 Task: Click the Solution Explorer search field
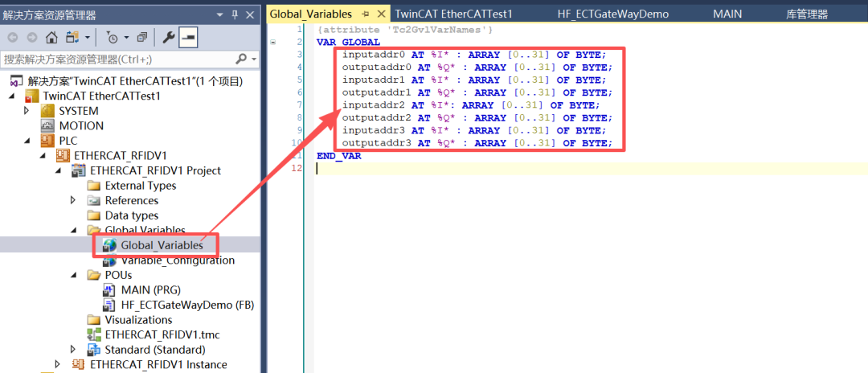point(117,59)
